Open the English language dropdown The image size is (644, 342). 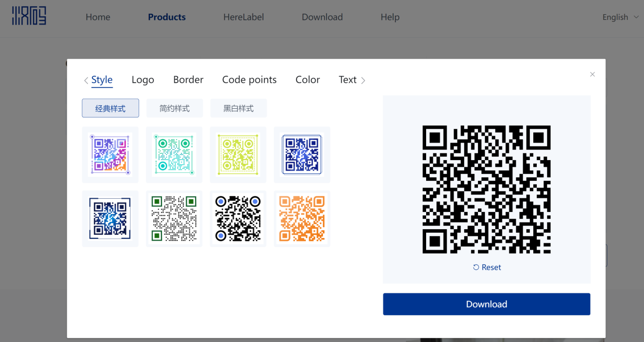[620, 17]
